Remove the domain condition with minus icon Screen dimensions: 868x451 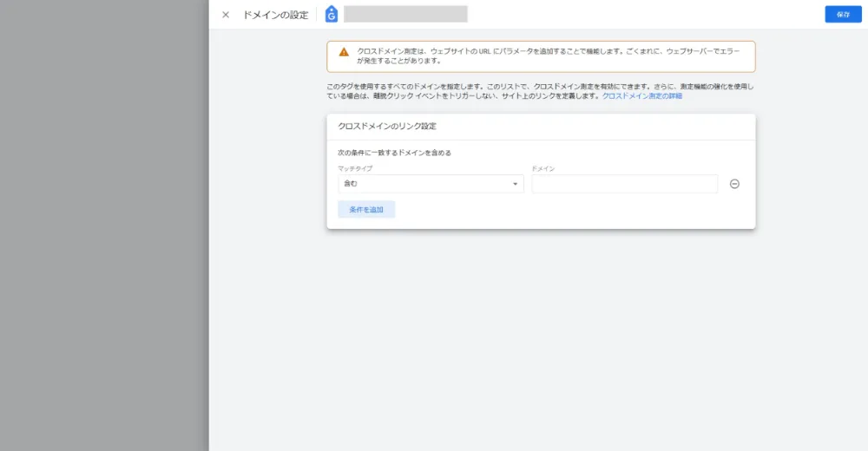734,184
